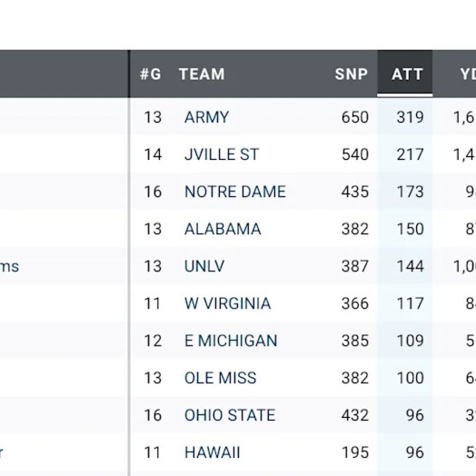The width and height of the screenshot is (476, 476).
Task: Click the 650 snaps cell for Army
Action: (x=355, y=117)
